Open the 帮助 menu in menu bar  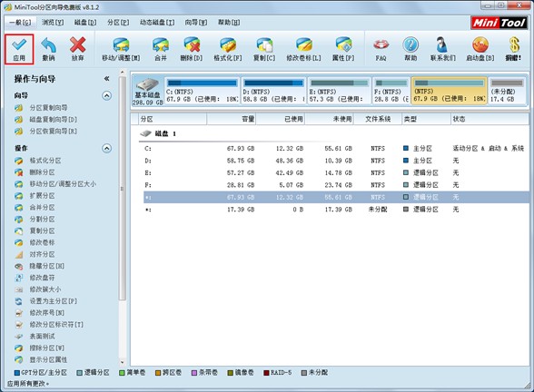pyautogui.click(x=229, y=23)
